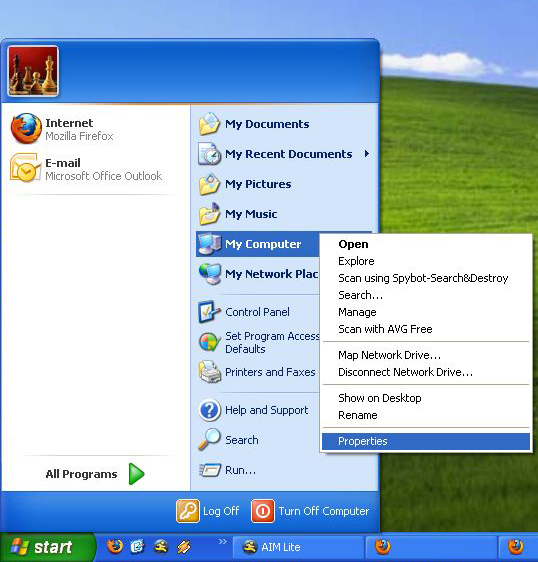The image size is (538, 562).
Task: Expand the My Recent Documents submenu arrow
Action: coord(366,154)
